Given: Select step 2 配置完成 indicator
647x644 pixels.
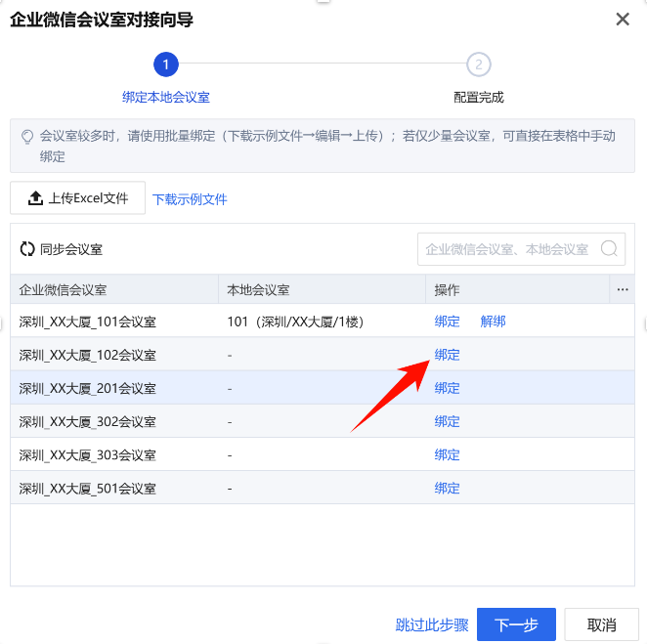Looking at the screenshot, I should point(478,65).
